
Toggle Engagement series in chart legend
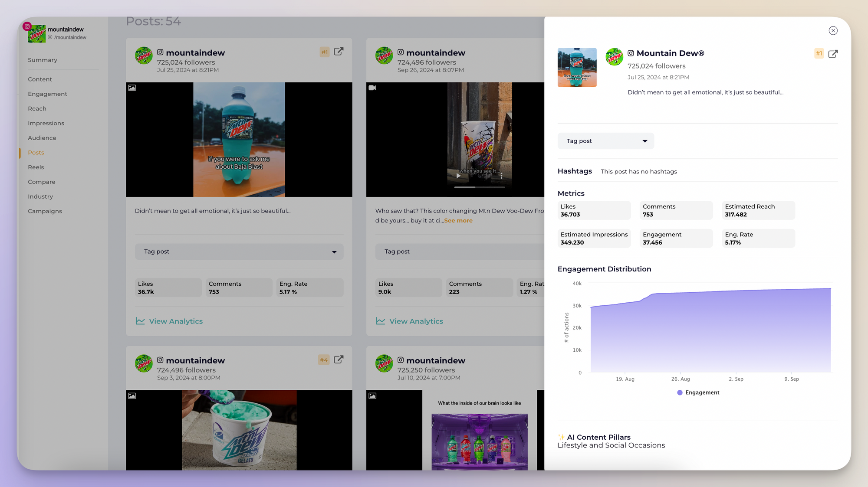tap(698, 392)
